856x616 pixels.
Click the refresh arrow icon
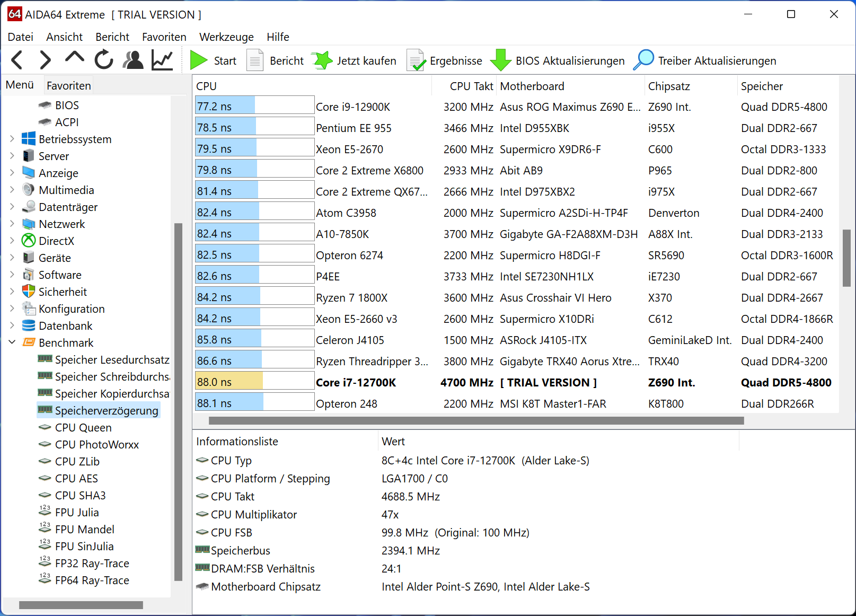point(104,60)
